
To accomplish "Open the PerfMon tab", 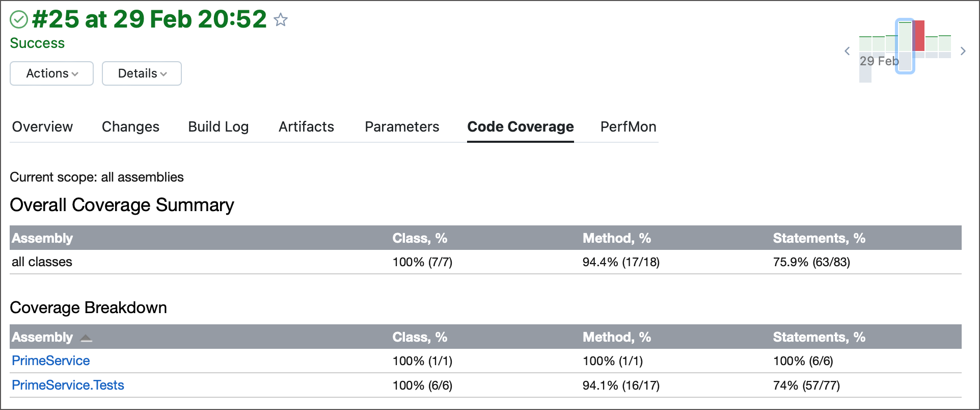I will [x=628, y=126].
